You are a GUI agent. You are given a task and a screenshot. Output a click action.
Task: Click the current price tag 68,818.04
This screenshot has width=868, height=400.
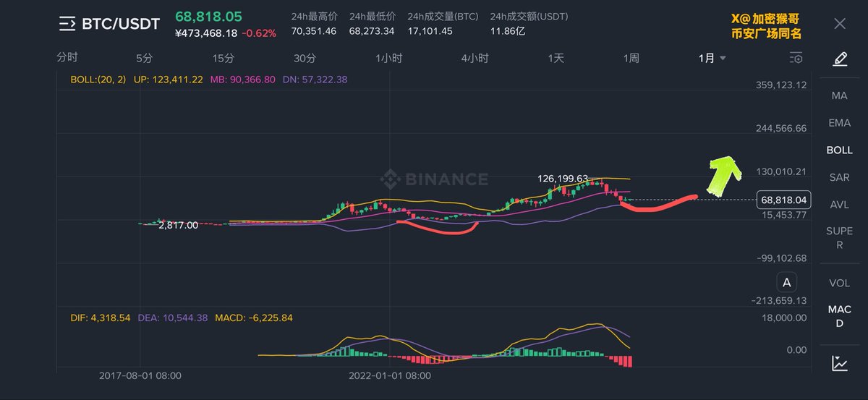[784, 200]
